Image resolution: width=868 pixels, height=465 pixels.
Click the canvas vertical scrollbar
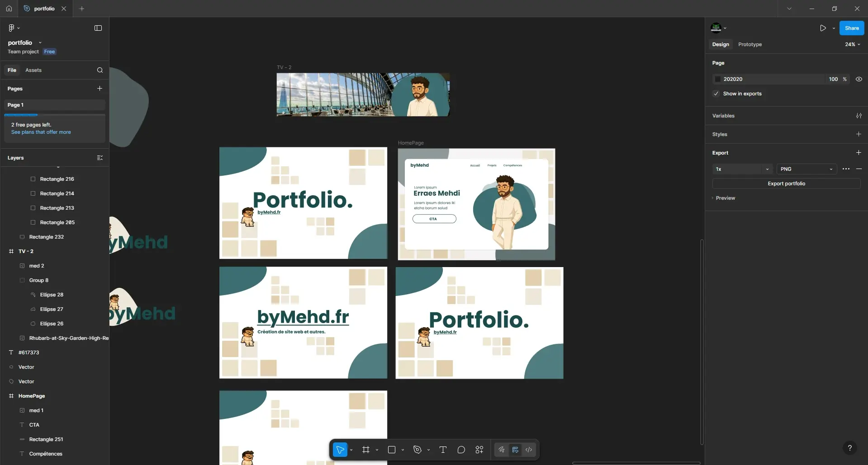point(702,342)
